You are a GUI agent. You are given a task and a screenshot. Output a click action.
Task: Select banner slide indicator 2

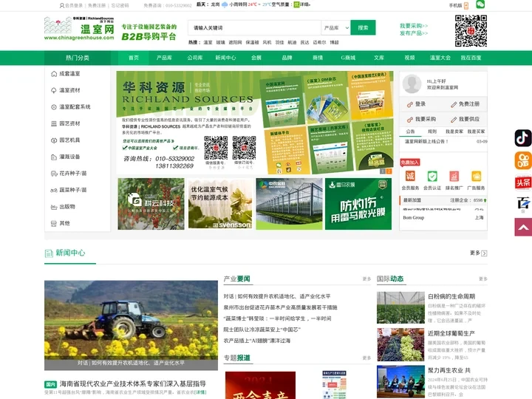click(x=389, y=171)
